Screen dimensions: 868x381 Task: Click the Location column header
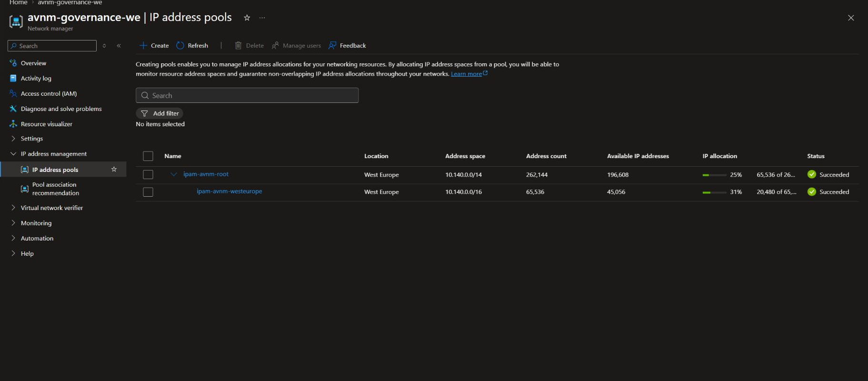pyautogui.click(x=376, y=156)
